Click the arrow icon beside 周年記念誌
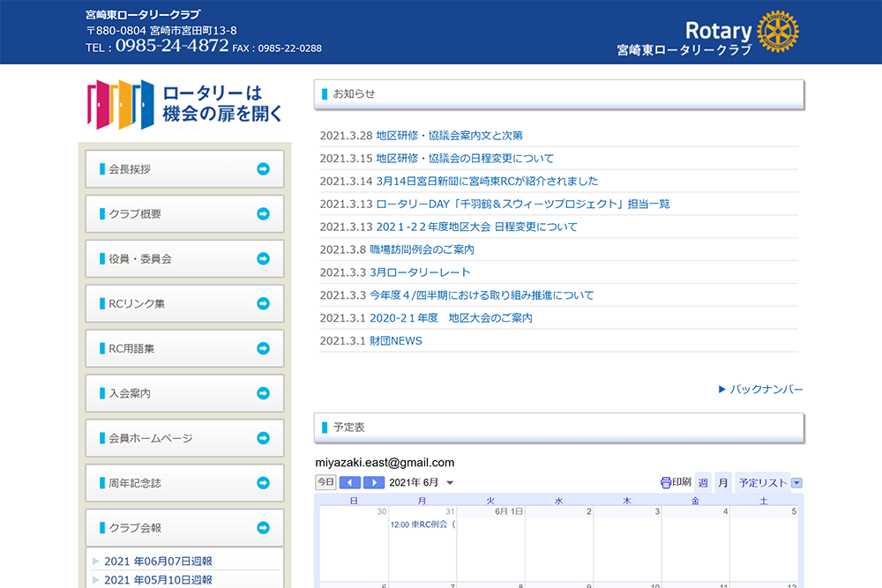882x588 pixels. tap(263, 483)
